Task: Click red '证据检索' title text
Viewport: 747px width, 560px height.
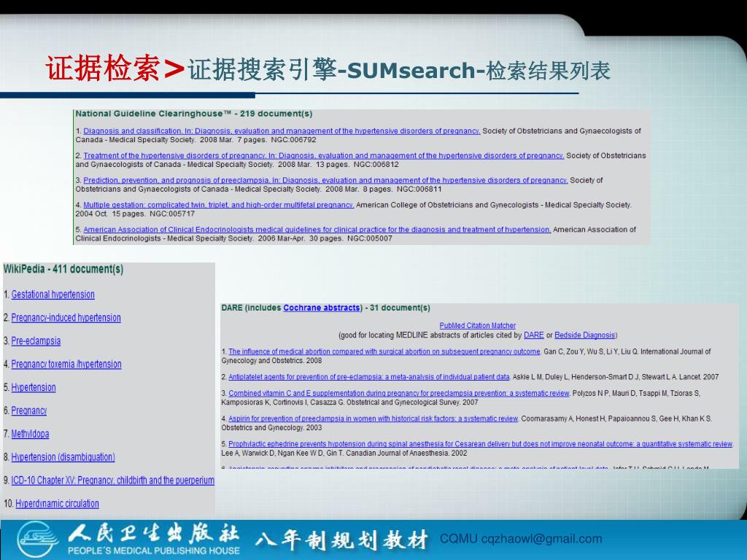Action: pos(103,68)
